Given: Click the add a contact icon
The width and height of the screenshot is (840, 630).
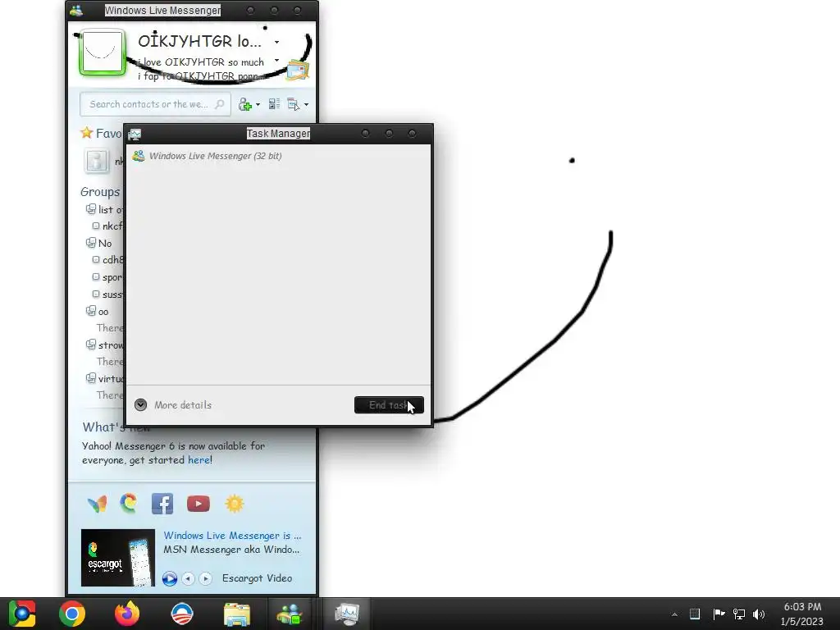Looking at the screenshot, I should [x=244, y=104].
